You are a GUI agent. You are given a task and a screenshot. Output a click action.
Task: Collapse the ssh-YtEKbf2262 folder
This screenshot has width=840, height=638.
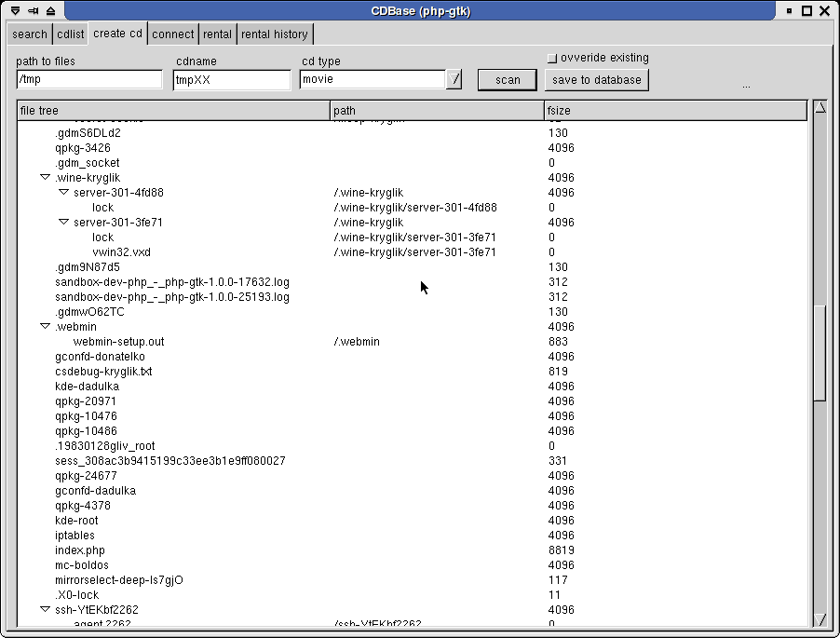(x=45, y=609)
